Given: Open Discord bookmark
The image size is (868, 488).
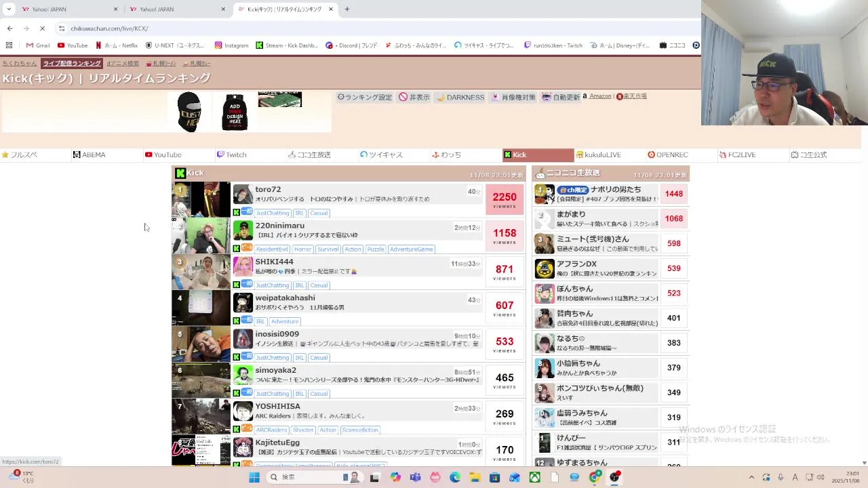Looking at the screenshot, I should pyautogui.click(x=351, y=45).
